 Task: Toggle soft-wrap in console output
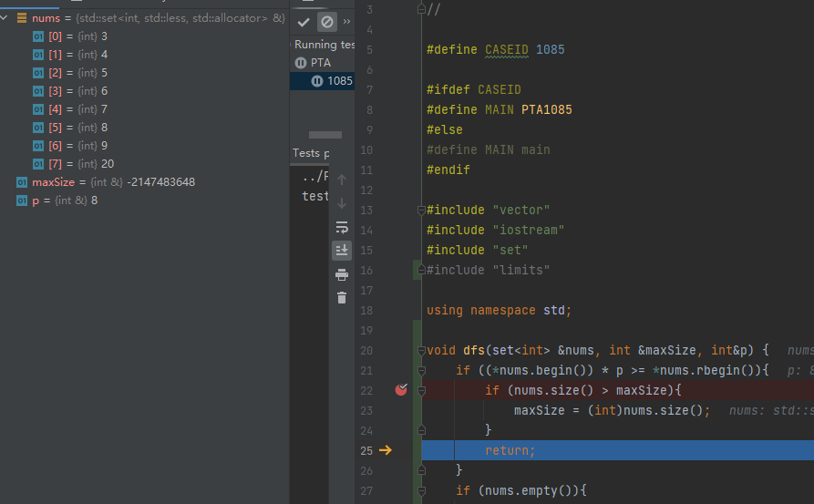coord(342,227)
